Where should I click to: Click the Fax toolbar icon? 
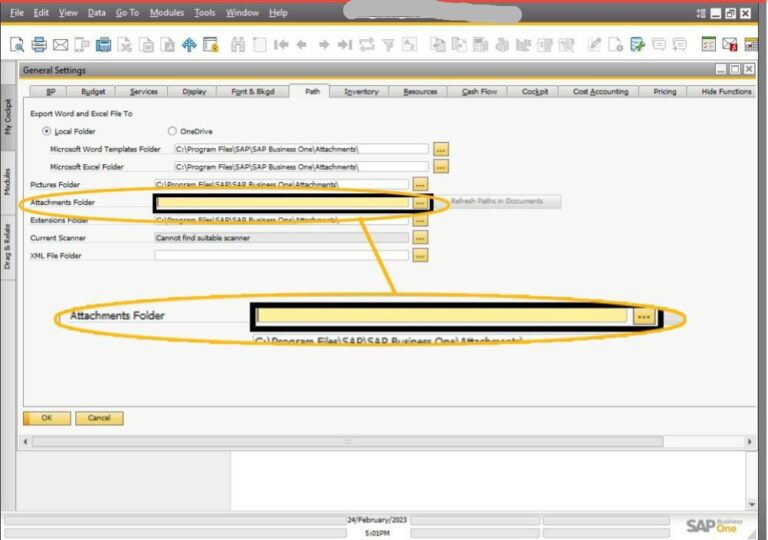tap(103, 45)
